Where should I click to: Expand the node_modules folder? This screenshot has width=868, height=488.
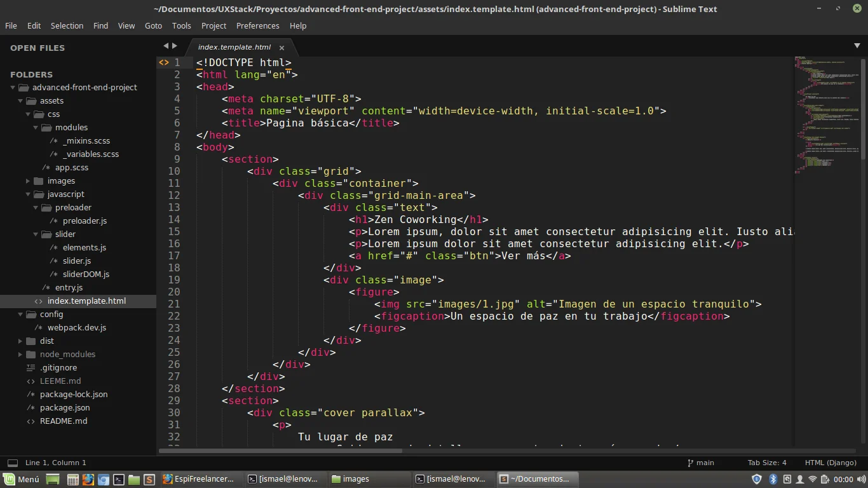pos(21,355)
